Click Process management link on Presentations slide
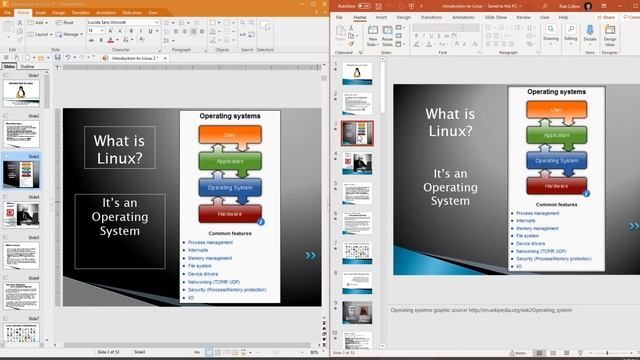The height and width of the screenshot is (360, 640). pyautogui.click(x=210, y=242)
